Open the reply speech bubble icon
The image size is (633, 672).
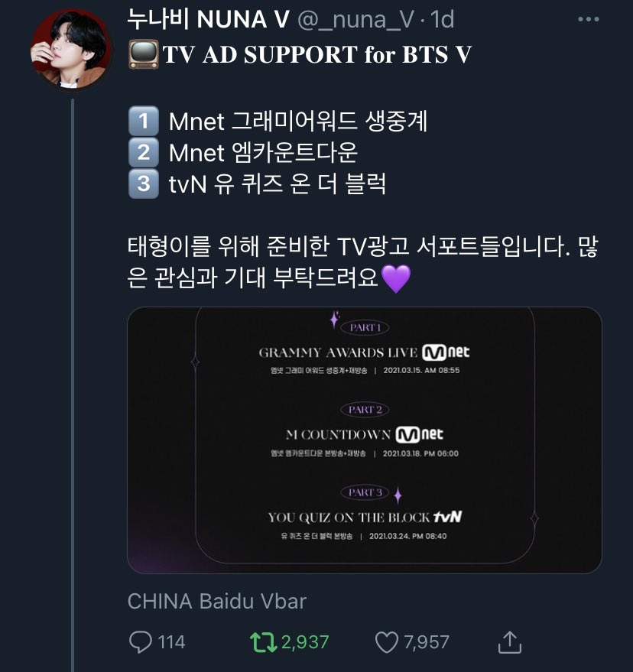point(140,642)
